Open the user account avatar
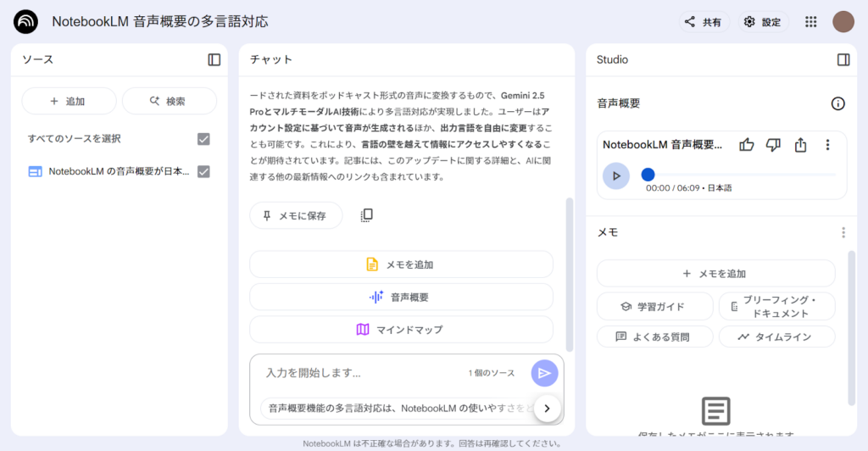 [843, 21]
